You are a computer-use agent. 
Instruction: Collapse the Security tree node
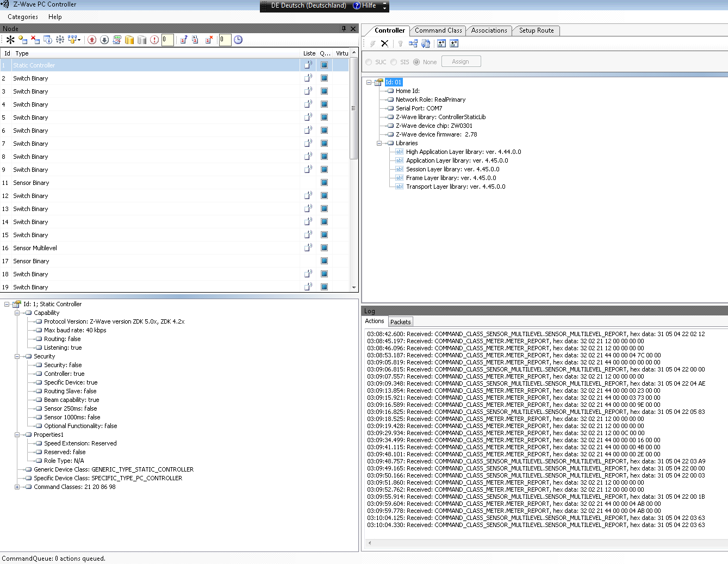click(17, 356)
